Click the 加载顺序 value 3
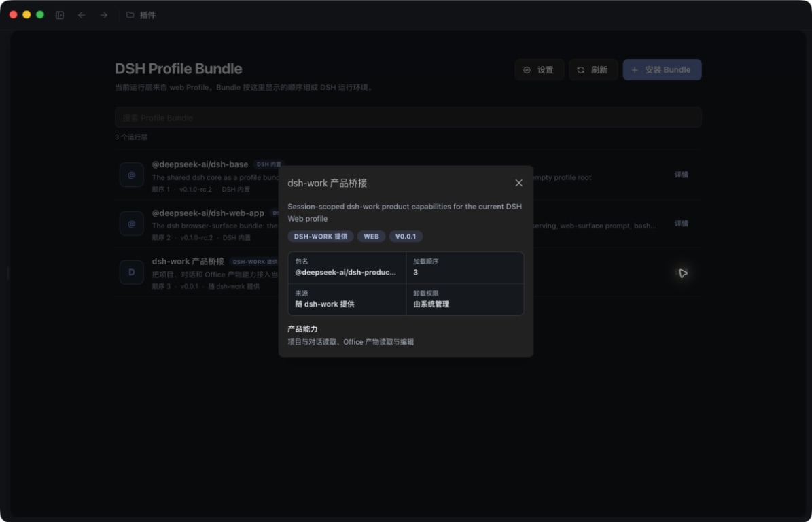812x522 pixels. click(415, 273)
